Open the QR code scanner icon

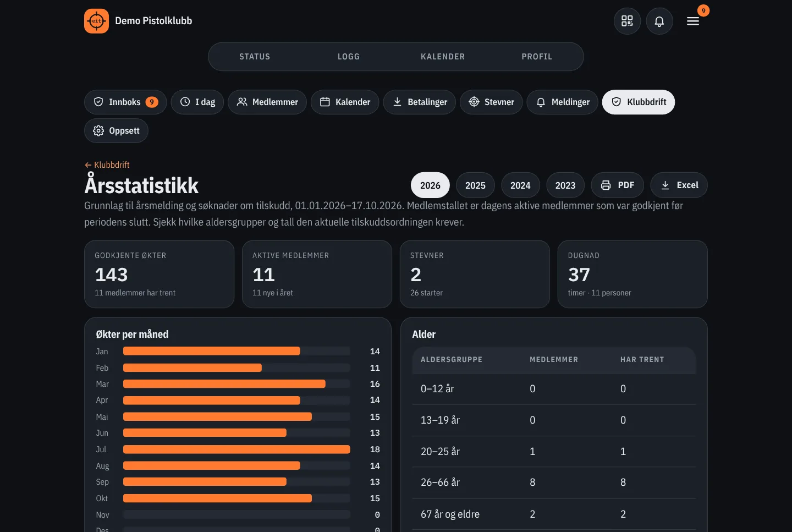(627, 21)
